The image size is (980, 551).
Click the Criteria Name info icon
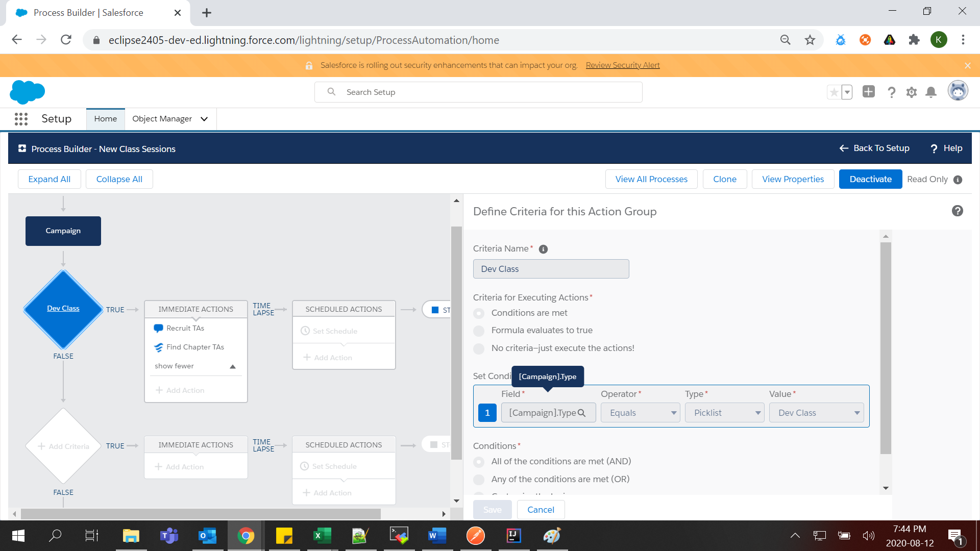coord(543,249)
